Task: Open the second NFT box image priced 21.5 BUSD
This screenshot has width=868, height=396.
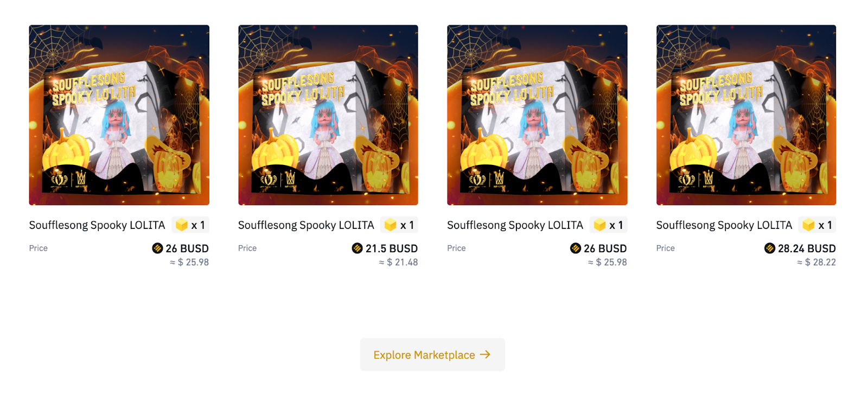Action: click(328, 115)
